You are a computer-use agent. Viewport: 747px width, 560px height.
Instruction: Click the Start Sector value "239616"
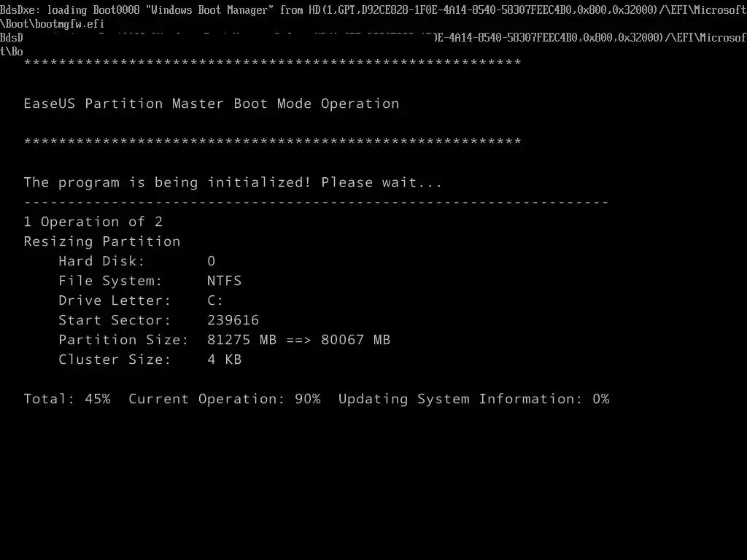[233, 320]
